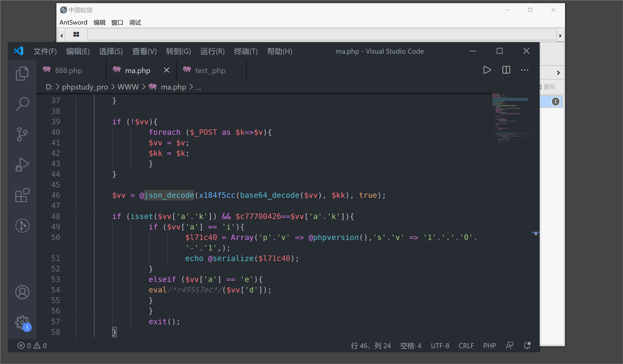Open the 编辑(E) menu in VS Code

click(78, 51)
